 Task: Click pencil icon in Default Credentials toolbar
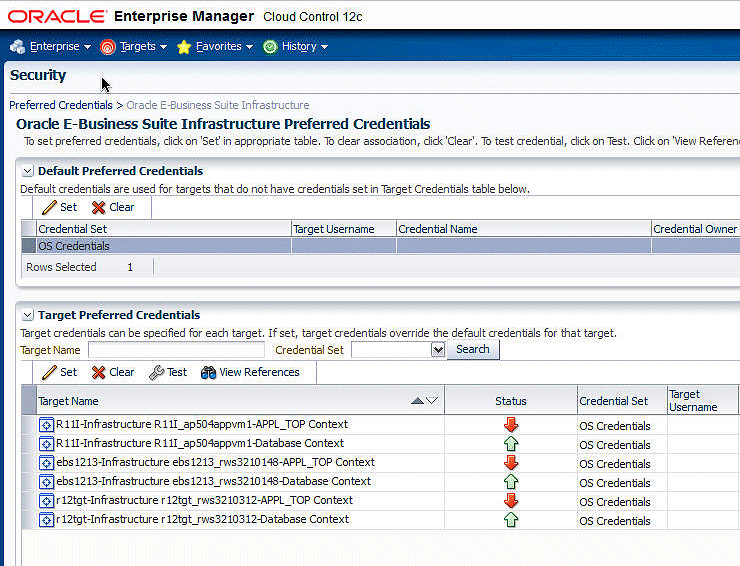pos(49,207)
